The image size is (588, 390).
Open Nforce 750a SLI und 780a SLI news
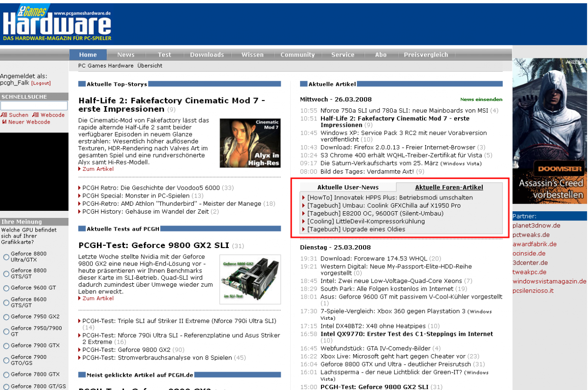(x=404, y=110)
